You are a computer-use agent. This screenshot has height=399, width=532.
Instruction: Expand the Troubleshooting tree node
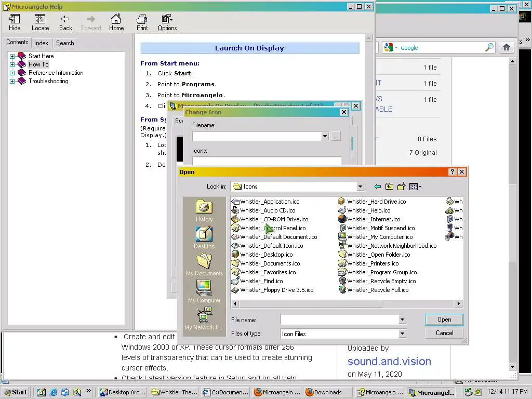point(12,81)
